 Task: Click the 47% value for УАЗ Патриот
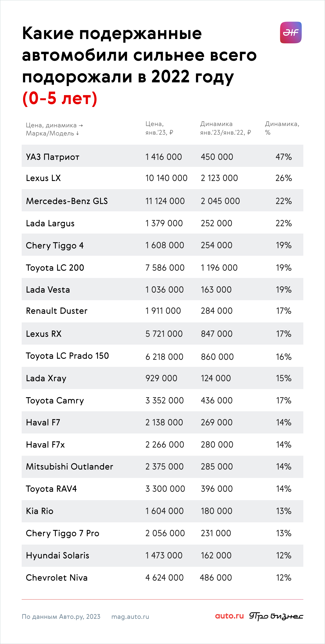pyautogui.click(x=284, y=157)
